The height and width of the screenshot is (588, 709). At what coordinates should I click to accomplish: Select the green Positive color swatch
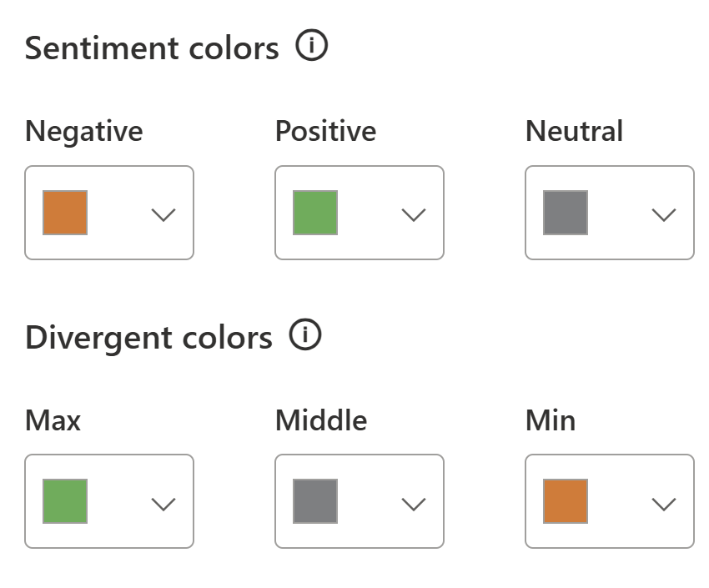coord(315,213)
